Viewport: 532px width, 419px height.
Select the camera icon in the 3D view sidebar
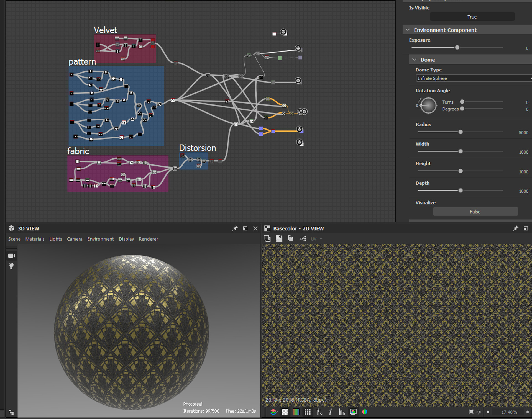[12, 256]
